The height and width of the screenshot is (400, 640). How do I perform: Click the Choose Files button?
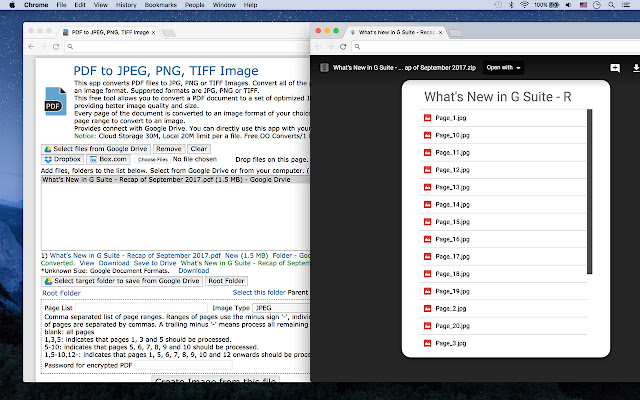pyautogui.click(x=153, y=160)
